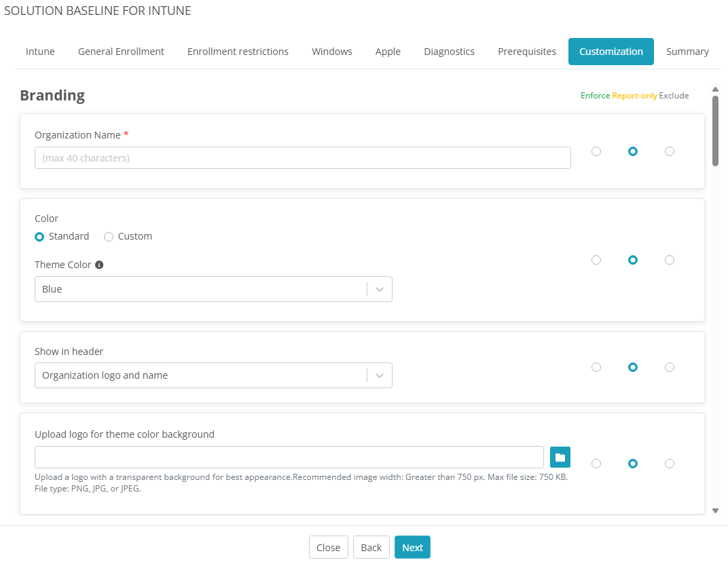728x562 pixels.
Task: Click the Back button
Action: click(371, 548)
